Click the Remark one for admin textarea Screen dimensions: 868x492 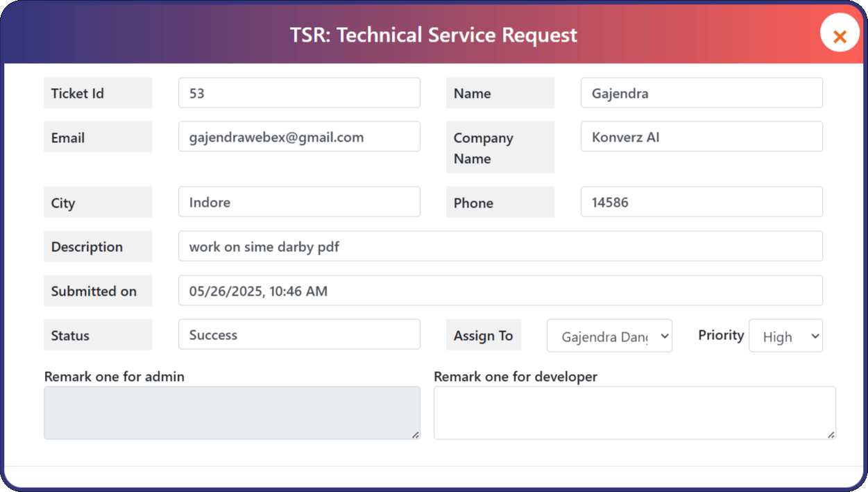(232, 413)
